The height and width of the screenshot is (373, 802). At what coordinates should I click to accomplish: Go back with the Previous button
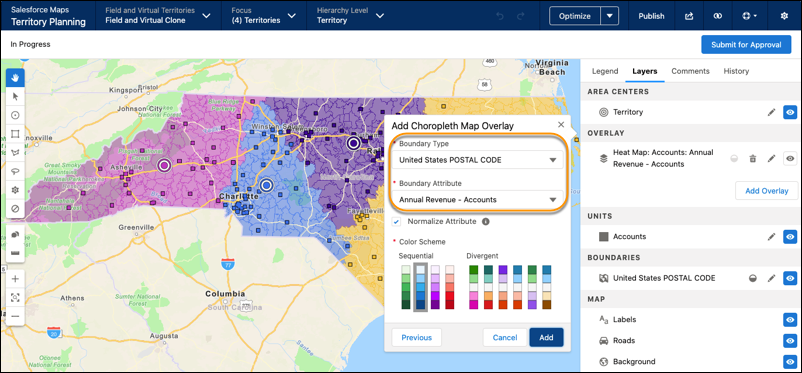[x=416, y=338]
